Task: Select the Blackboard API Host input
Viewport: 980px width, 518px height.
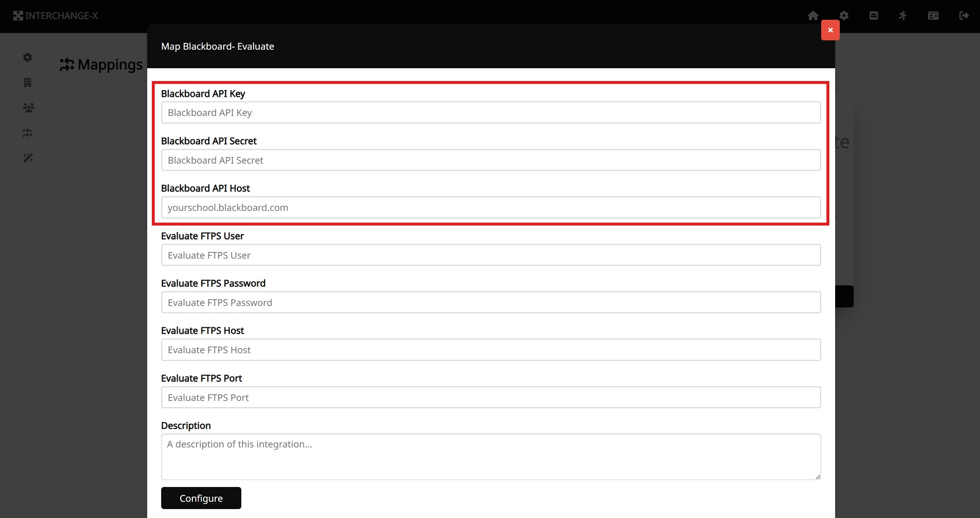Action: pyautogui.click(x=491, y=207)
